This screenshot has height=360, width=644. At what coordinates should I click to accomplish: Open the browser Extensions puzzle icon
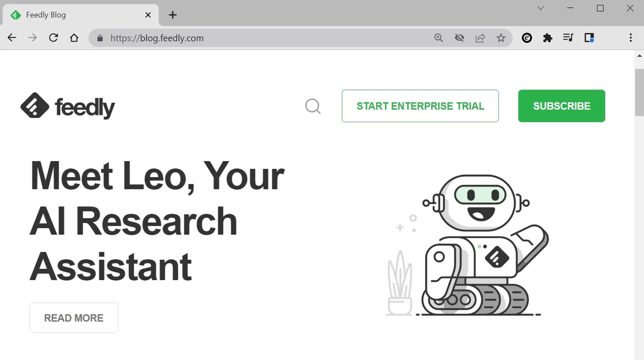point(548,38)
